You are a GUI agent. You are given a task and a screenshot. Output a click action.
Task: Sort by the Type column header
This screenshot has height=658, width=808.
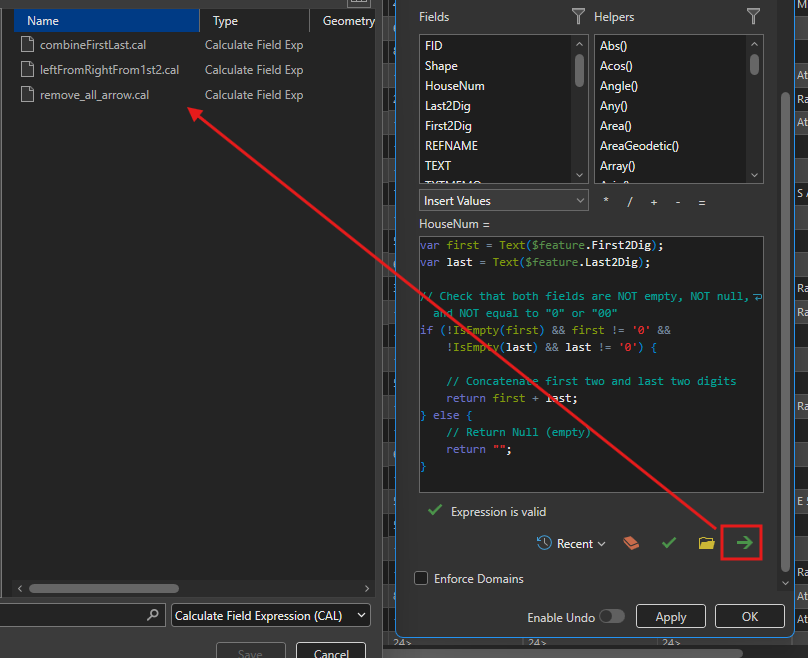click(x=255, y=21)
